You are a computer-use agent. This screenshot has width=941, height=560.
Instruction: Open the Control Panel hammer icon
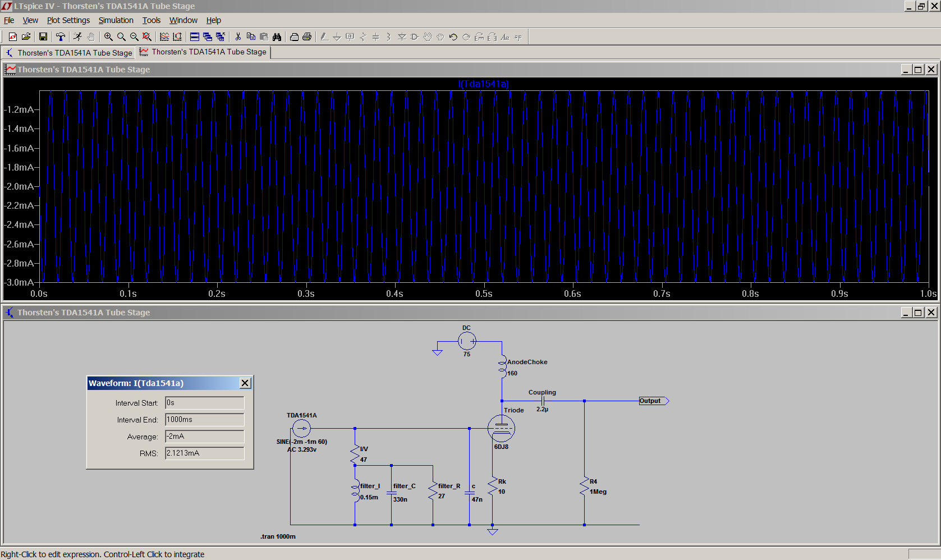coord(61,37)
